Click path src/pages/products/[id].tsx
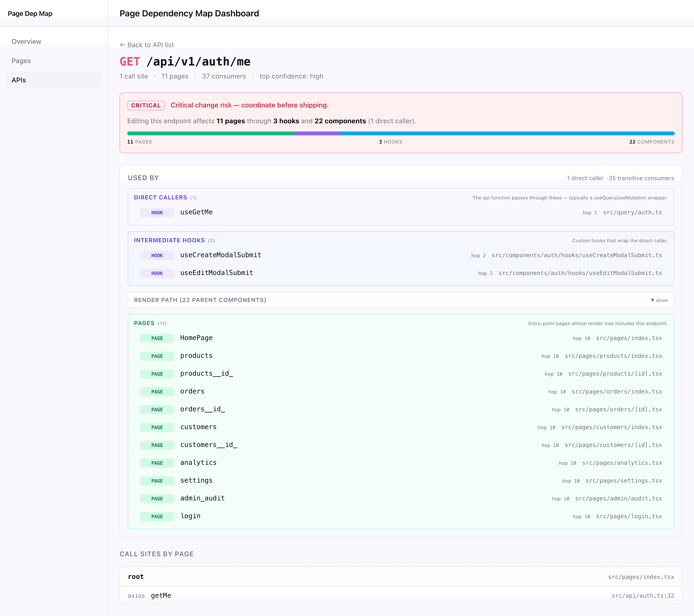Viewport: 694px width, 616px height. [615, 374]
